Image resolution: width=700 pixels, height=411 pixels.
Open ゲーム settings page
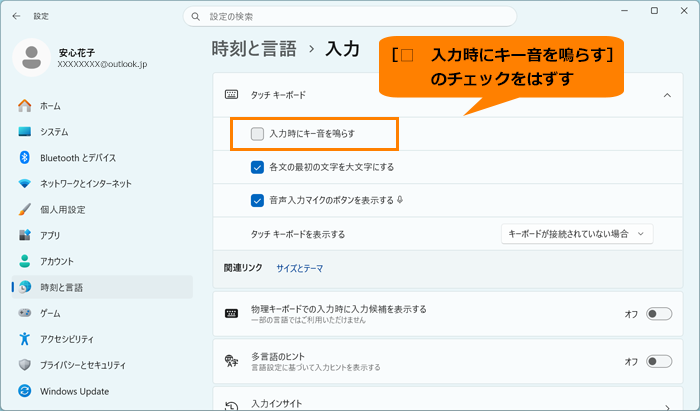pyautogui.click(x=102, y=313)
